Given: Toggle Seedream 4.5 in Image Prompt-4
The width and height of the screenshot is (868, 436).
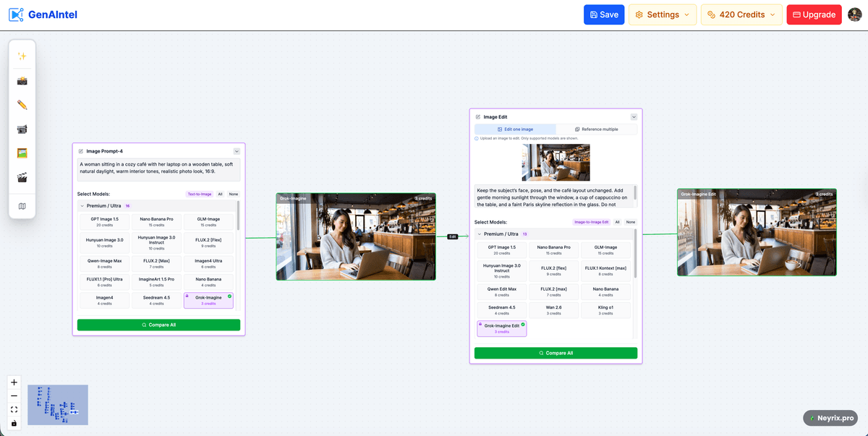Looking at the screenshot, I should click(157, 300).
